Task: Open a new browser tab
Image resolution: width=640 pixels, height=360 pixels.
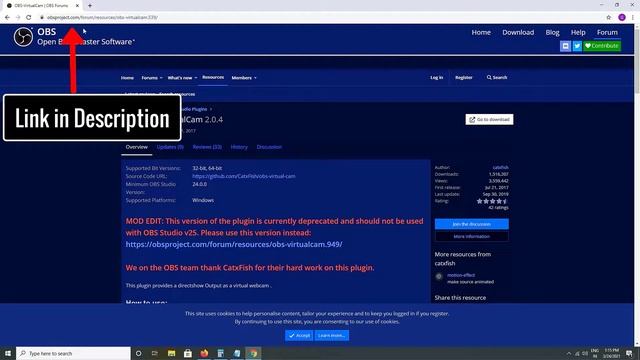Action: pyautogui.click(x=90, y=6)
